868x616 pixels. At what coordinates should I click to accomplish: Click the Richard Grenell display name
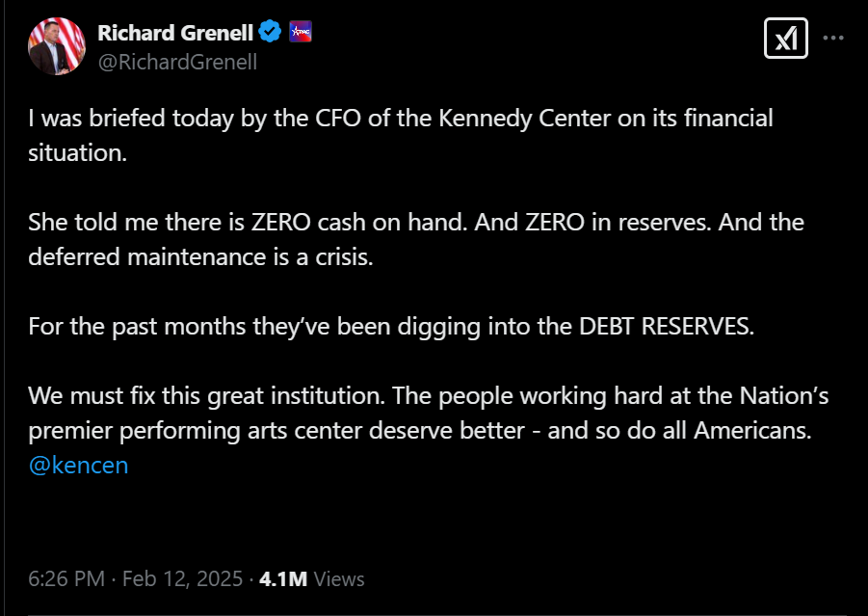point(174,33)
